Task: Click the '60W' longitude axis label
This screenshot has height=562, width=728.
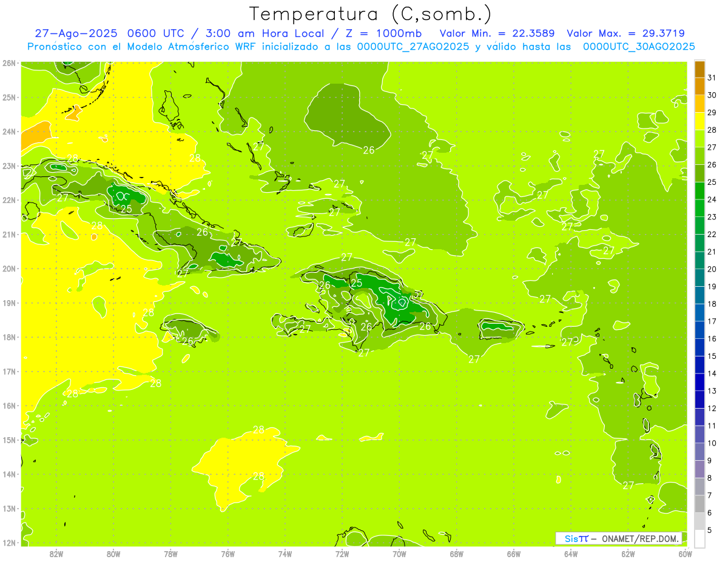Action: click(x=686, y=554)
